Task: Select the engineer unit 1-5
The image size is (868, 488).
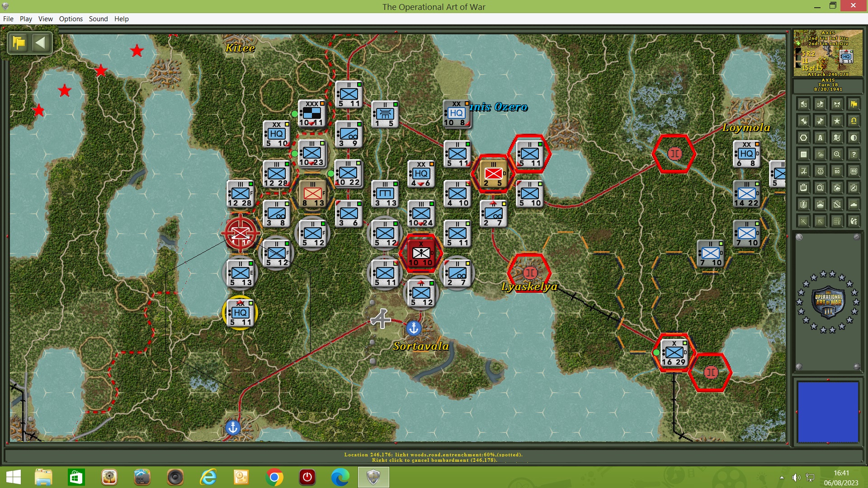Action: click(385, 114)
